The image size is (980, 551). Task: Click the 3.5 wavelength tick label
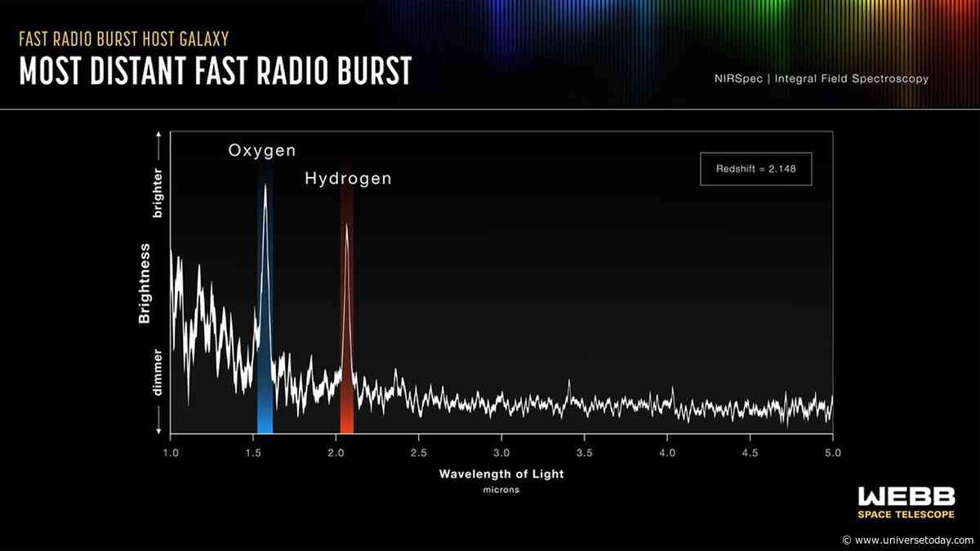[x=584, y=451]
